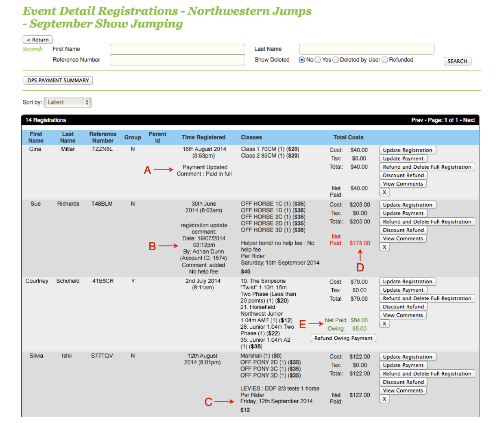Select the 'No' Show Deleted radio button
Screen dimensions: 504x423
(x=302, y=60)
